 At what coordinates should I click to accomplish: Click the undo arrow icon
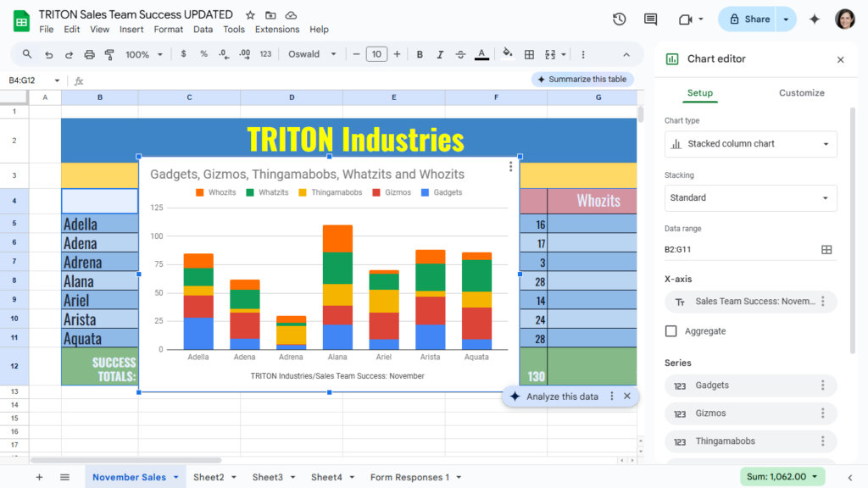pyautogui.click(x=49, y=54)
